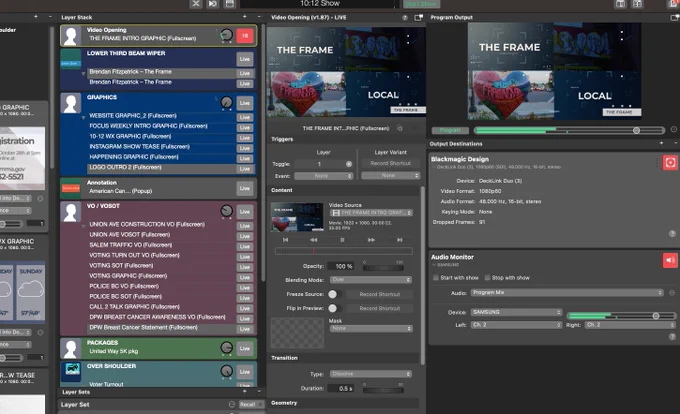Open the Right channel dropdown

630,325
